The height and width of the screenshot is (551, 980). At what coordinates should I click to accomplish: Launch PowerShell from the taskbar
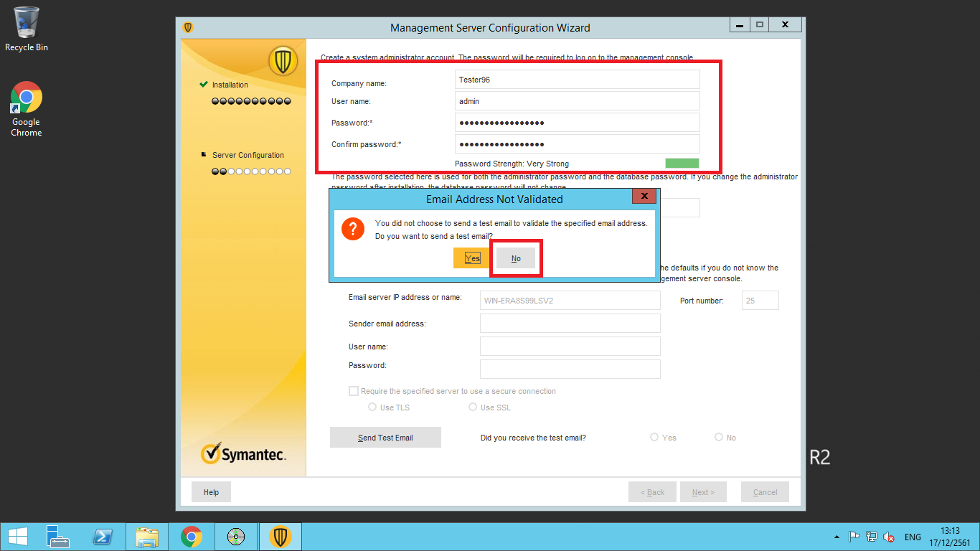[103, 537]
